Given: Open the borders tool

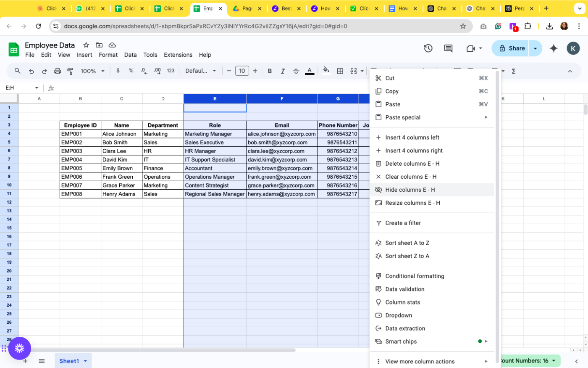Looking at the screenshot, I should (340, 71).
